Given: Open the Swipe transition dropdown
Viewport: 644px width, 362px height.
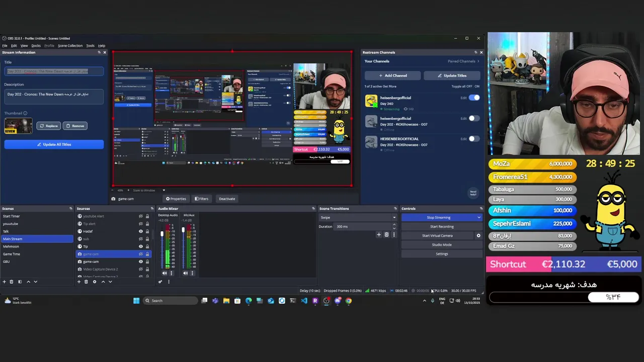Looking at the screenshot, I should (x=358, y=217).
